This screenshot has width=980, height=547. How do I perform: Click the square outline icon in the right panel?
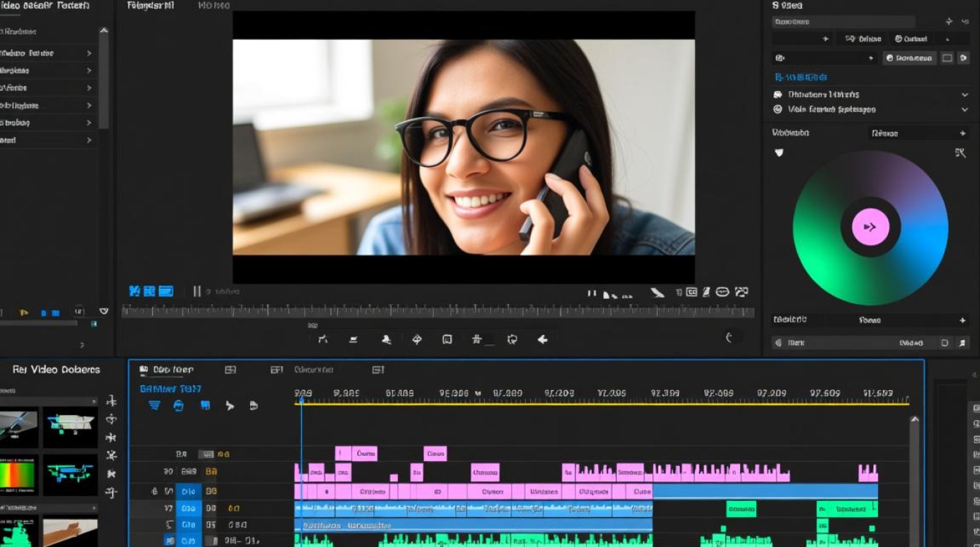[947, 58]
